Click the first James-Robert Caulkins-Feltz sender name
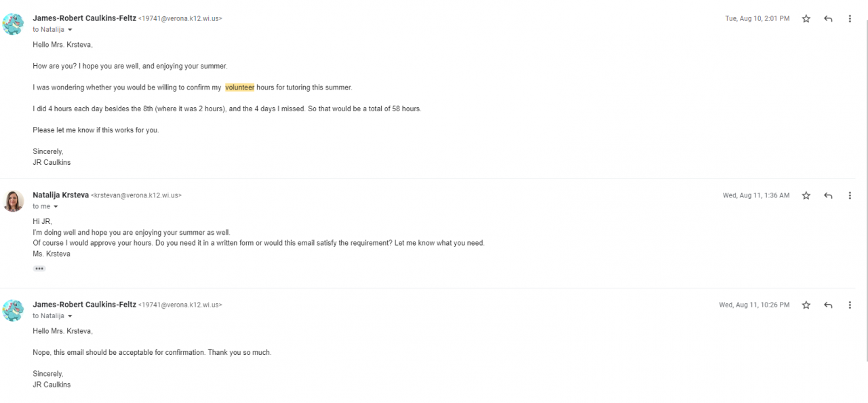The width and height of the screenshot is (868, 403). point(84,18)
